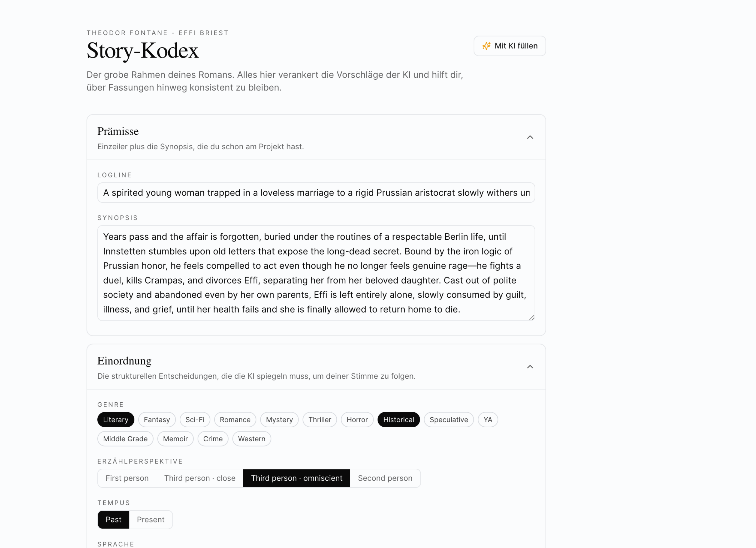Deselect the Literary genre chip
This screenshot has height=548, width=756.
coord(115,420)
